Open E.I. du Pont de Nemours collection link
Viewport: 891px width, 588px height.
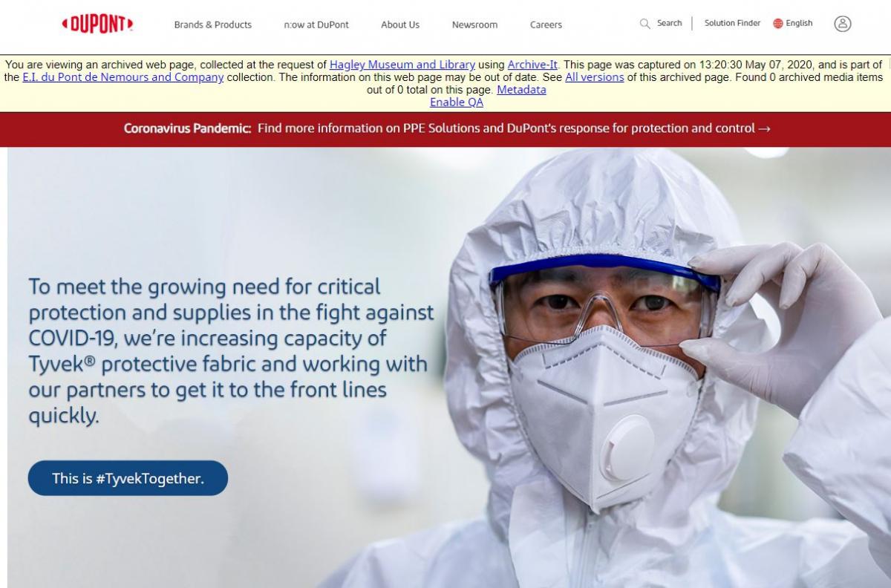click(123, 77)
